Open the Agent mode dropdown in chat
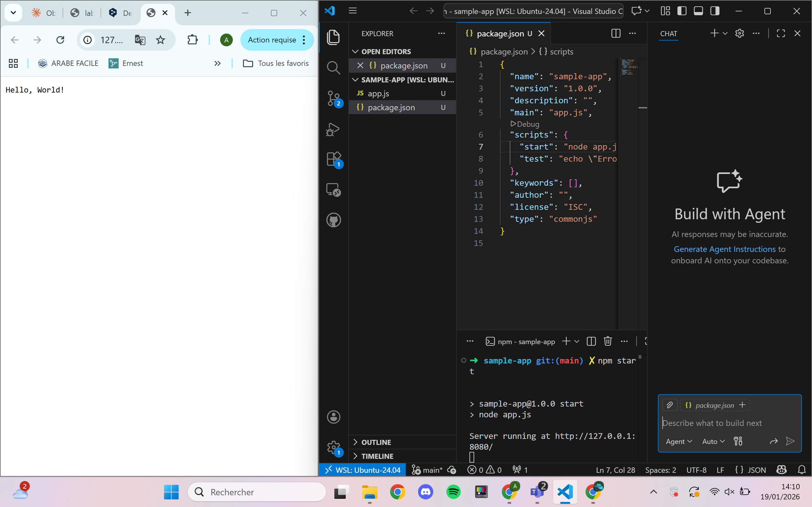The image size is (812, 507). click(678, 441)
